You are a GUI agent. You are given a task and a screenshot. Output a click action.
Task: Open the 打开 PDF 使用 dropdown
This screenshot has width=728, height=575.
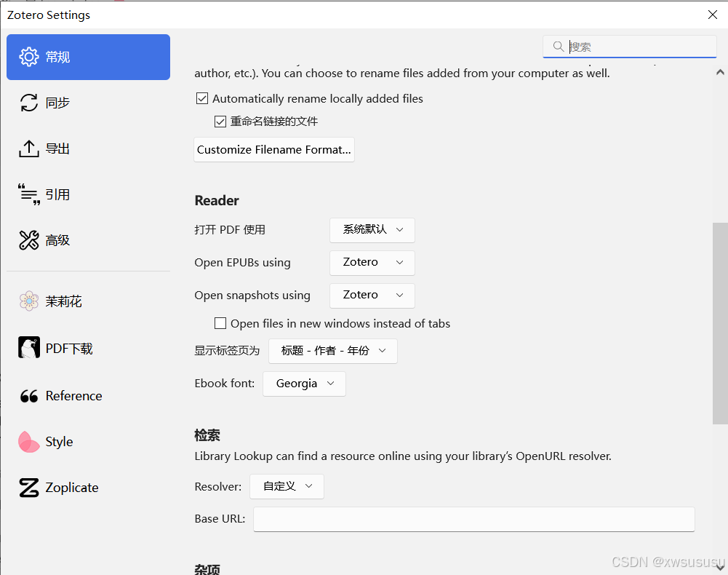[372, 230]
